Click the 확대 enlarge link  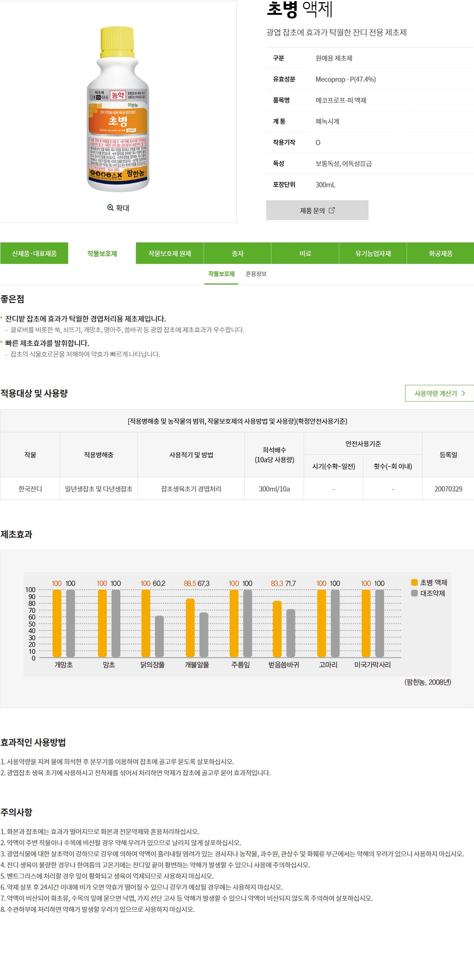tap(118, 207)
